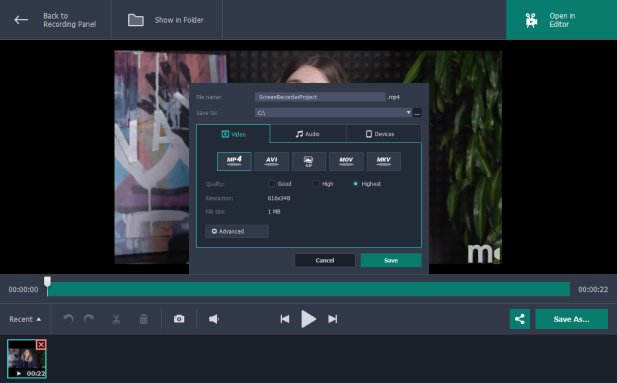The image size is (617, 383).
Task: Expand the Recent recordings list
Action: click(x=25, y=319)
